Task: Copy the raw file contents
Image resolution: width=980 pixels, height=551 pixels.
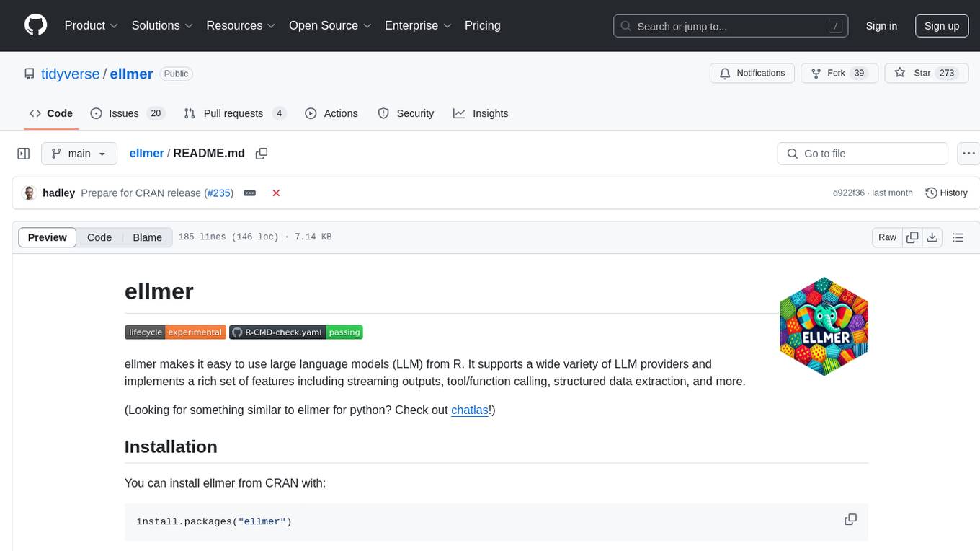Action: click(x=912, y=237)
